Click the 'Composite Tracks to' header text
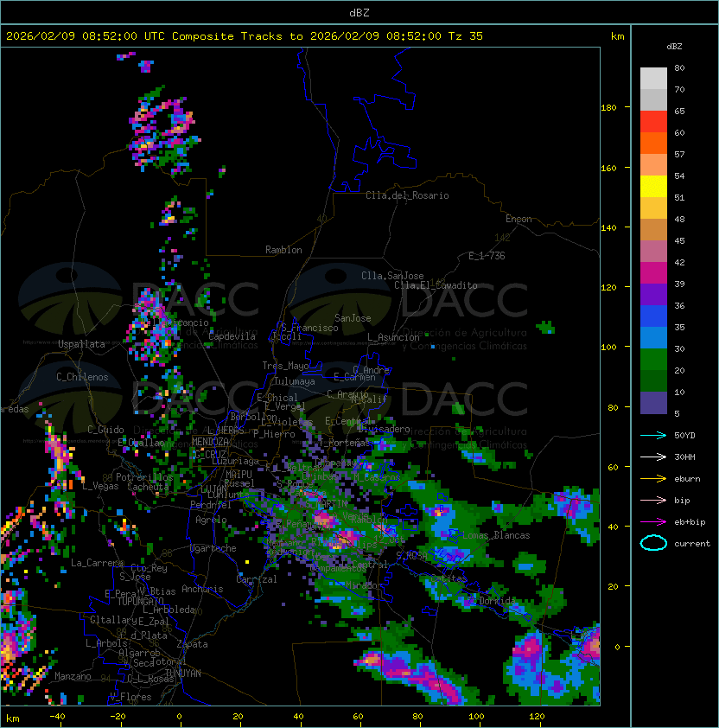Viewport: 719px width, 728px height. pos(237,36)
